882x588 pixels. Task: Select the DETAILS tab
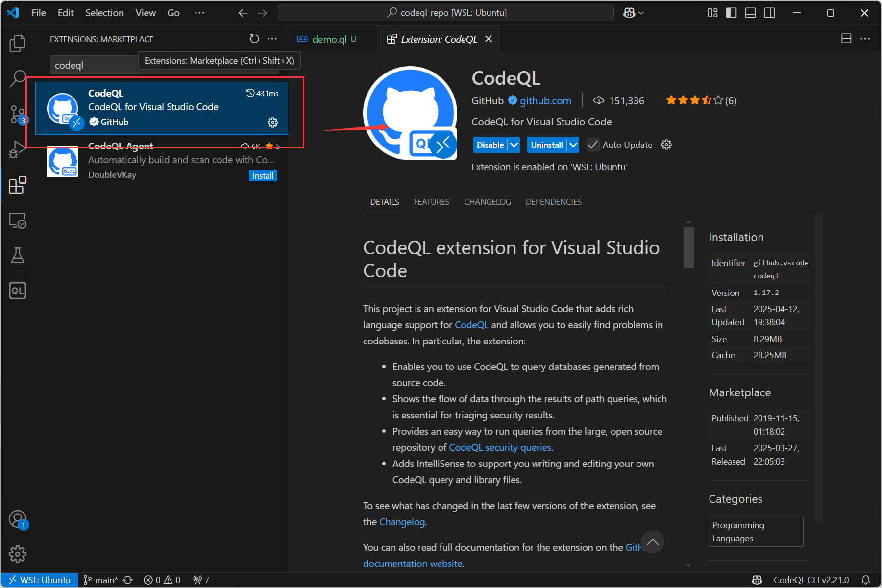click(x=385, y=202)
